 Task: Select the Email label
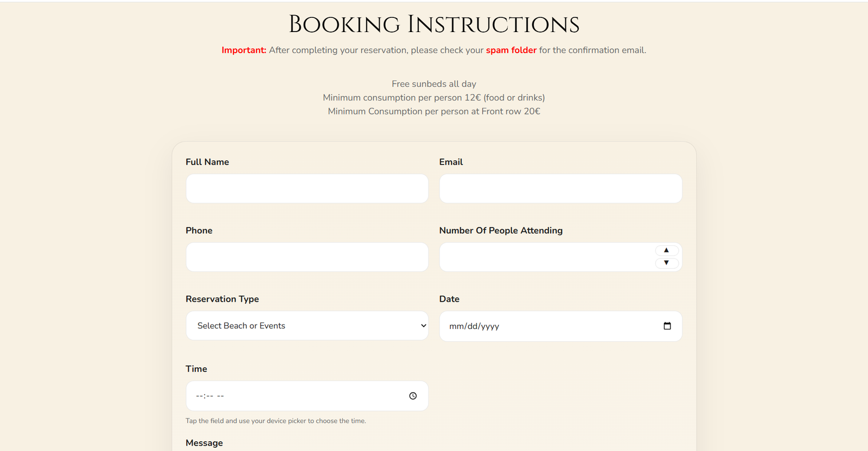click(451, 162)
